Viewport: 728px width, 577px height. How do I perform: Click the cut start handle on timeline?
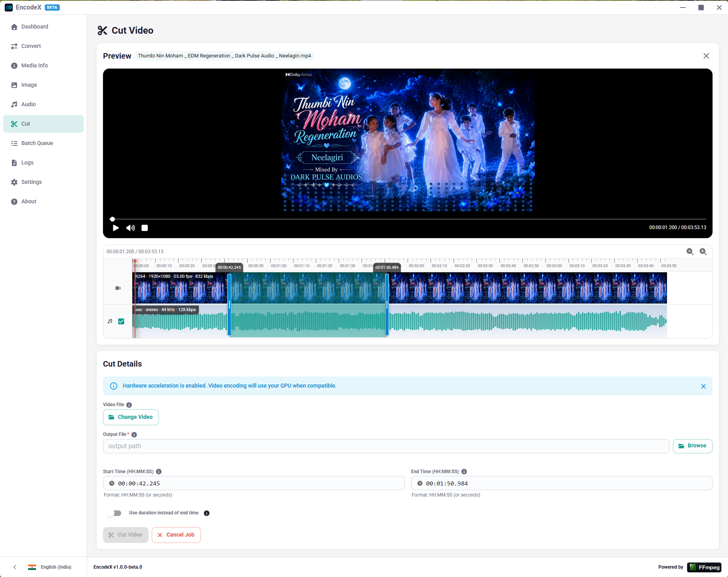coord(229,305)
